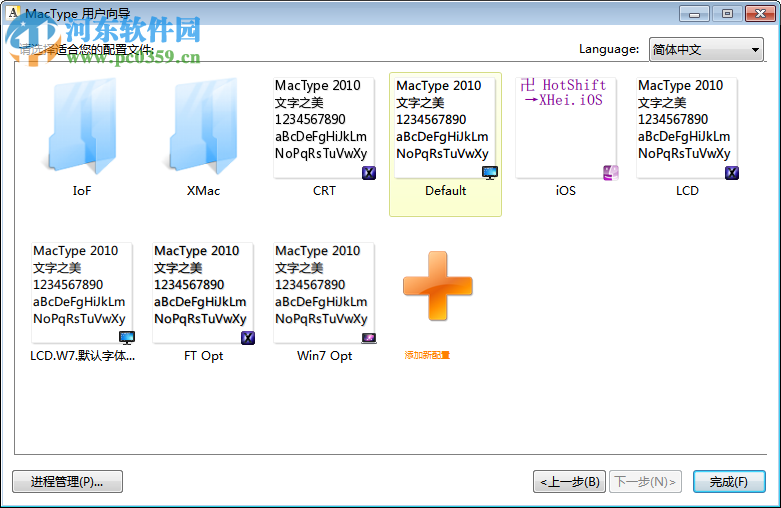Select the Win7 Opt profile thumbnail
This screenshot has width=781, height=508.
click(324, 293)
